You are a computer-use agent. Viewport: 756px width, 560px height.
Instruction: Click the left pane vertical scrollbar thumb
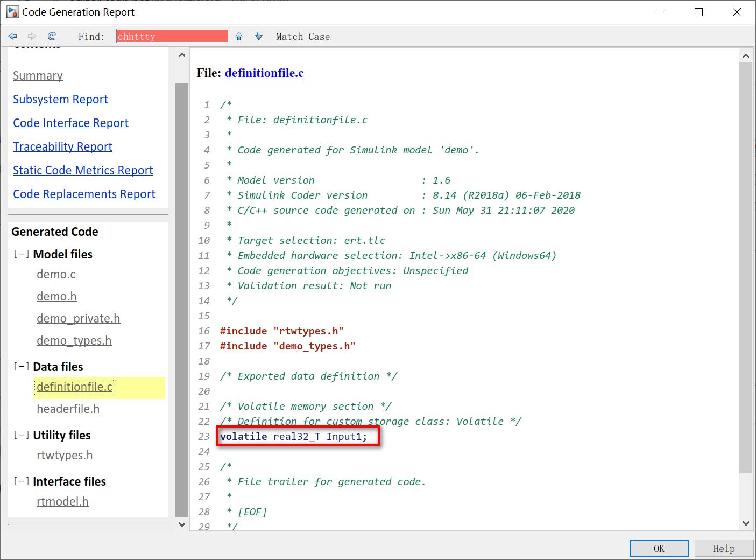coord(182,300)
